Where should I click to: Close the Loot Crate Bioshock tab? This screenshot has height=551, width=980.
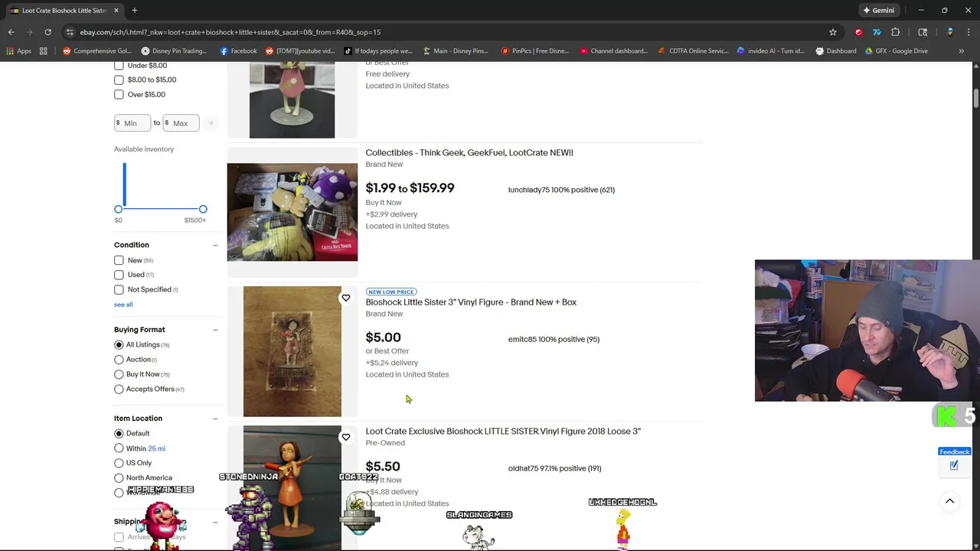(116, 11)
